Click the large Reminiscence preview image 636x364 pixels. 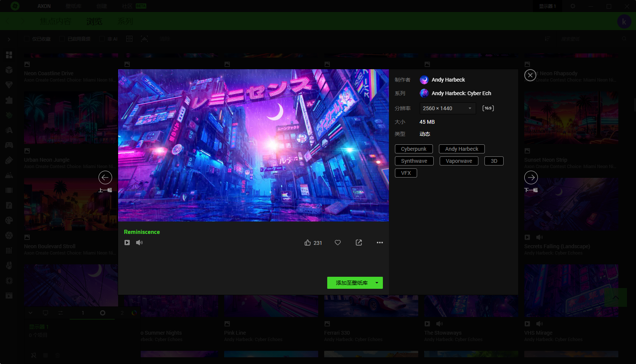[253, 145]
